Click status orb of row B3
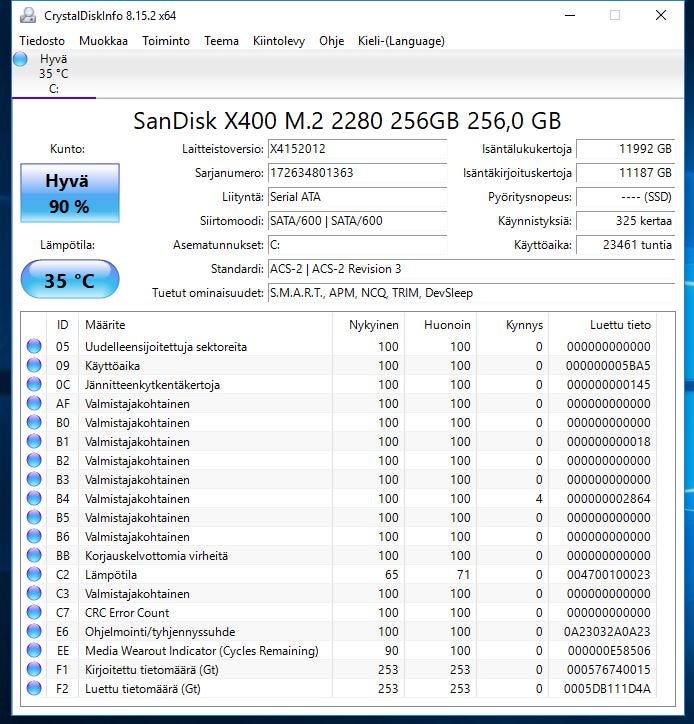694x724 pixels. point(34,479)
